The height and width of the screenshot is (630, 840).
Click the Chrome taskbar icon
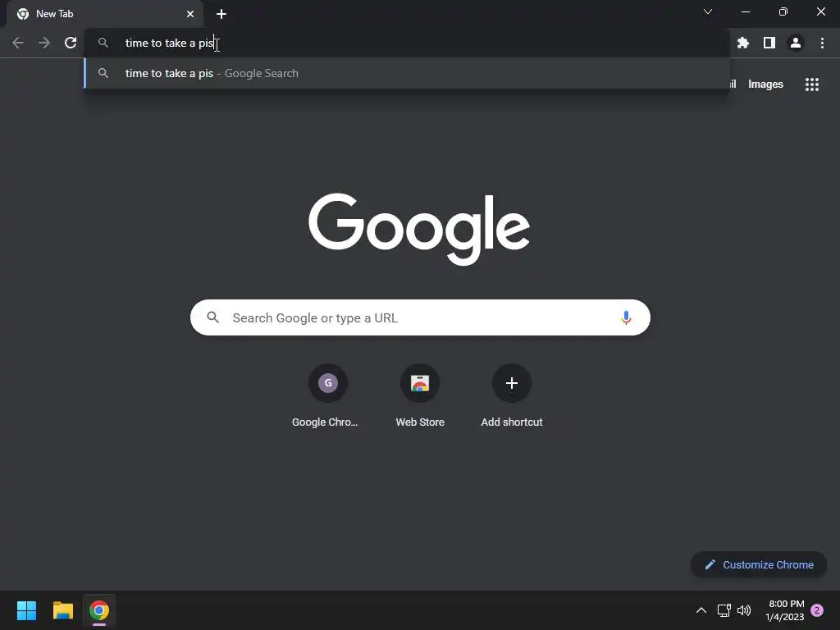coord(99,610)
